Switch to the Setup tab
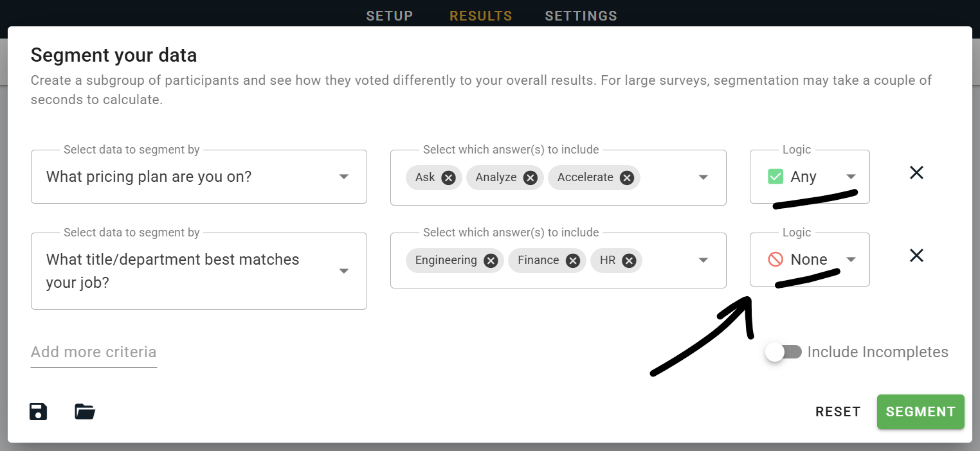Screen dimensions: 980x451 pos(390,16)
